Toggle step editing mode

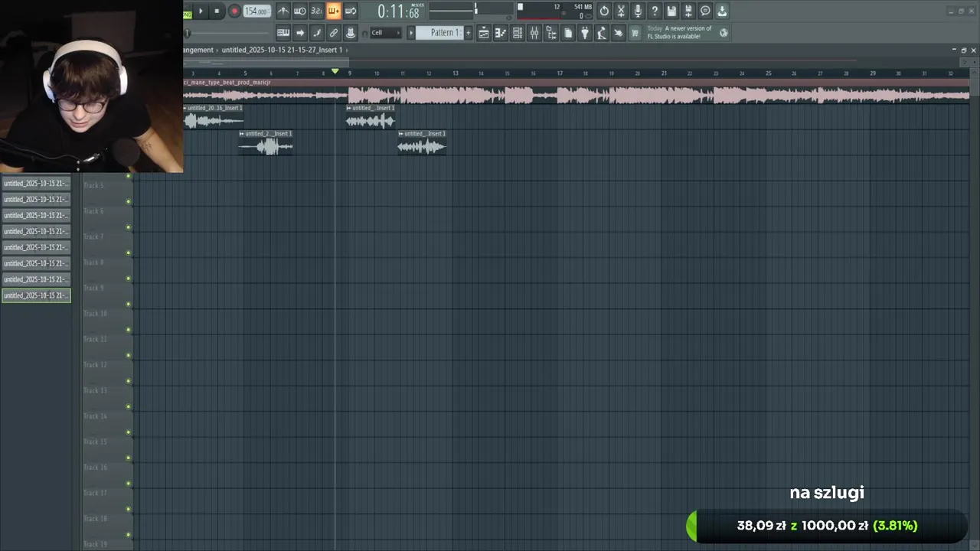pos(317,33)
